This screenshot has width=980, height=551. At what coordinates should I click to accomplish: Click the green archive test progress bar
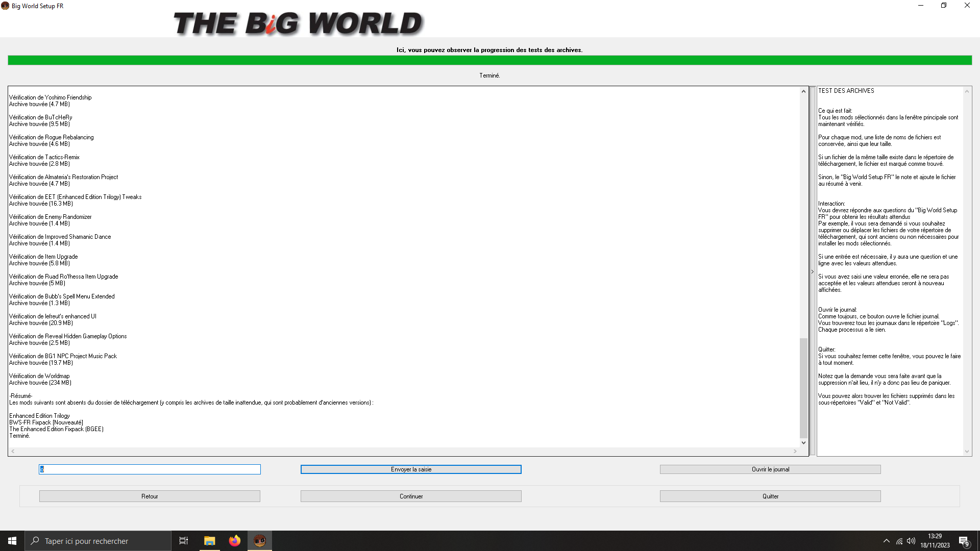tap(489, 61)
